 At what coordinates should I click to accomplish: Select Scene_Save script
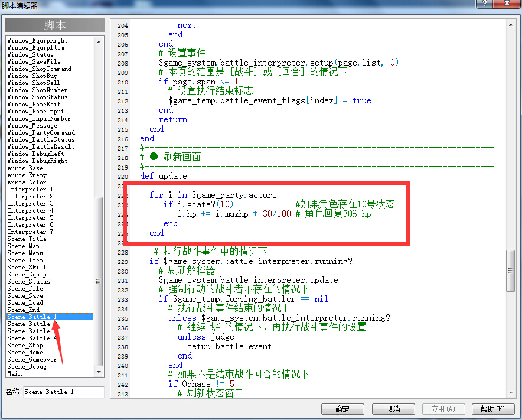[25, 295]
